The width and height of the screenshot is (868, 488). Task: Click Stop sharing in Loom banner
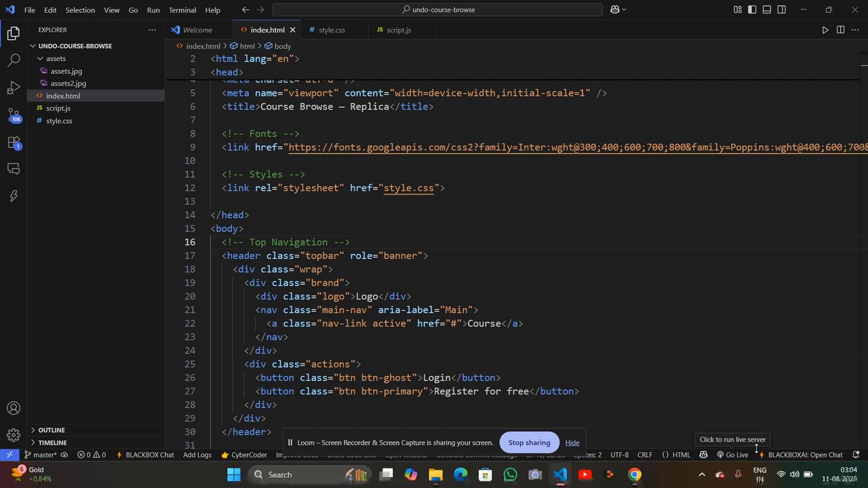coord(529,443)
